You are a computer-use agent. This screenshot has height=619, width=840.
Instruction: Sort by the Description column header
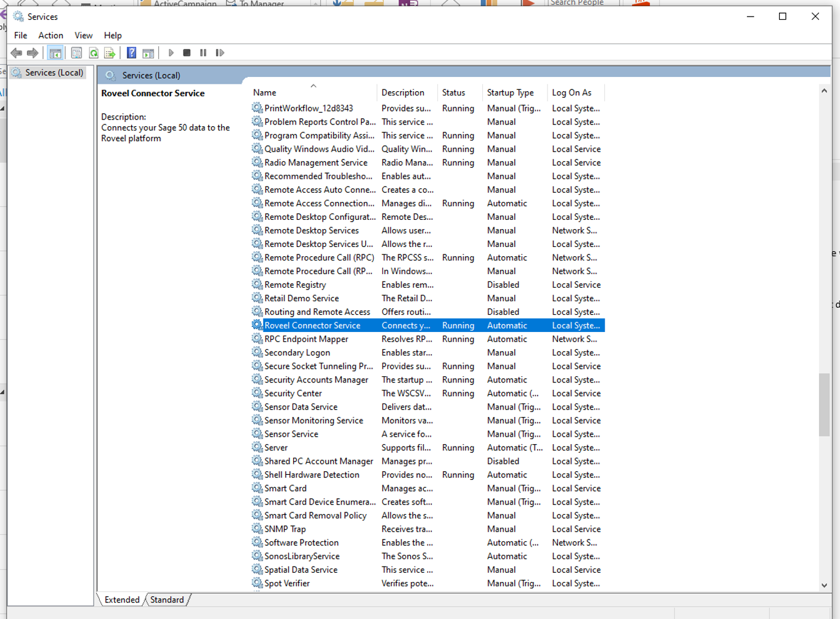407,92
